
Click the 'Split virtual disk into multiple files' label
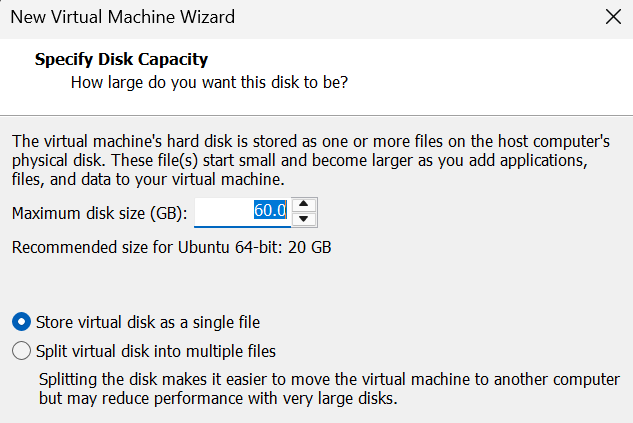pos(155,351)
